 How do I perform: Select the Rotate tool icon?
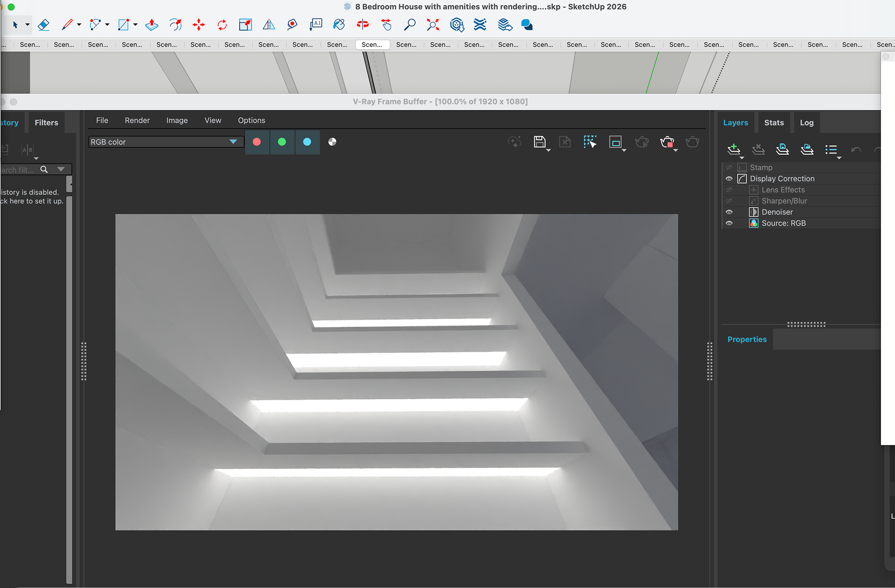pyautogui.click(x=222, y=25)
